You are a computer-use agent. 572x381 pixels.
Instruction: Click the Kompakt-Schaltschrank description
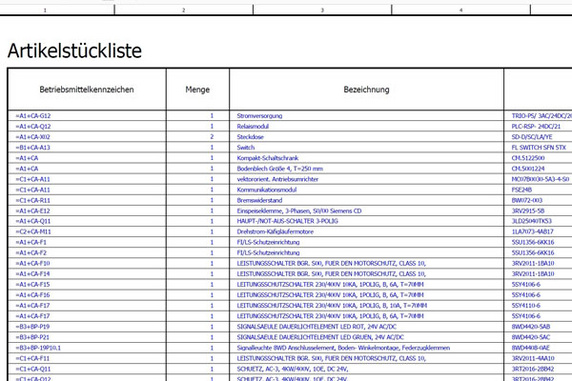click(267, 158)
